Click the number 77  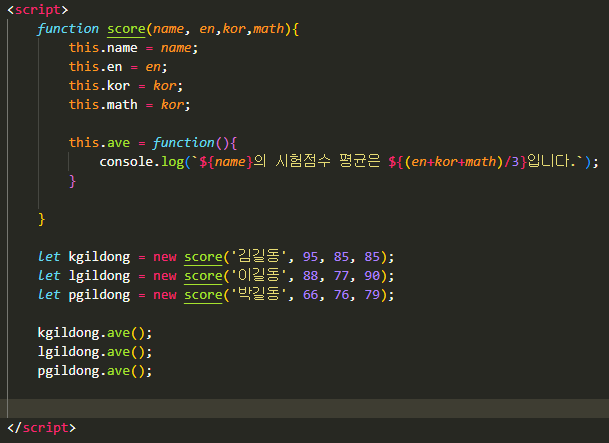(x=341, y=276)
